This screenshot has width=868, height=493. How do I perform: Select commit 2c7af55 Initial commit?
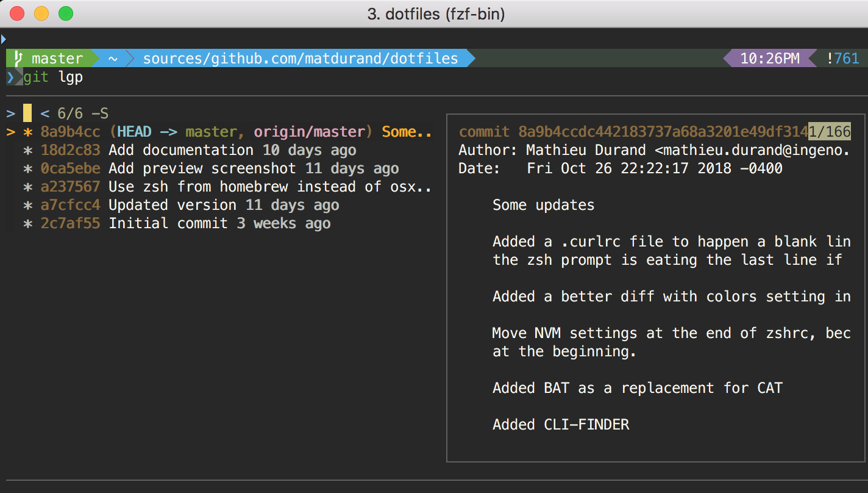pyautogui.click(x=177, y=223)
